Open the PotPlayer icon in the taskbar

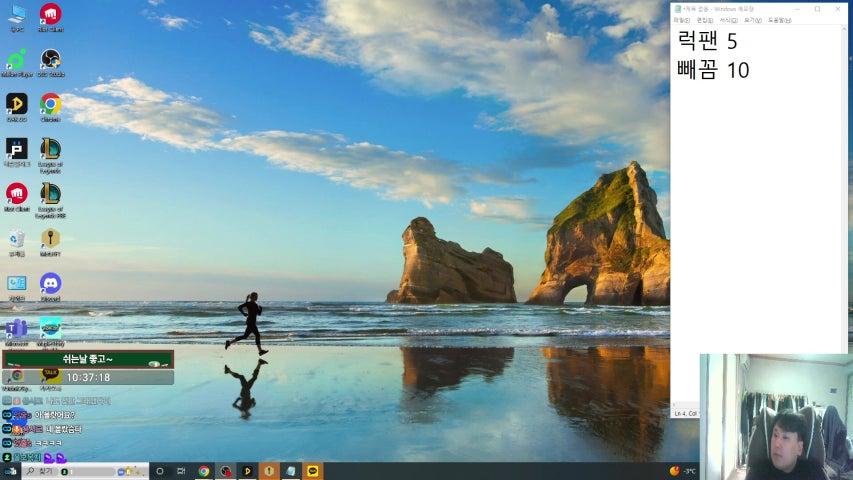[x=247, y=471]
